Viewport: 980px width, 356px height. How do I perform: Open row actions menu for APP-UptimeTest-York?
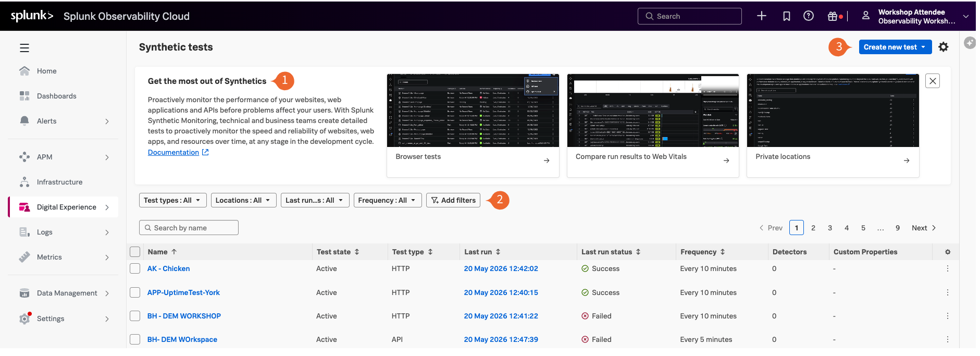point(948,292)
